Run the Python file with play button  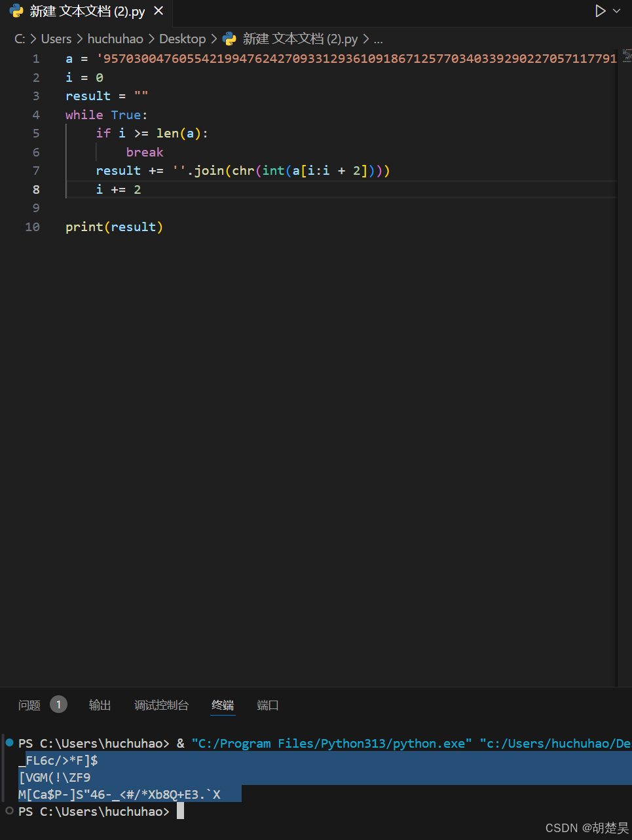(600, 11)
